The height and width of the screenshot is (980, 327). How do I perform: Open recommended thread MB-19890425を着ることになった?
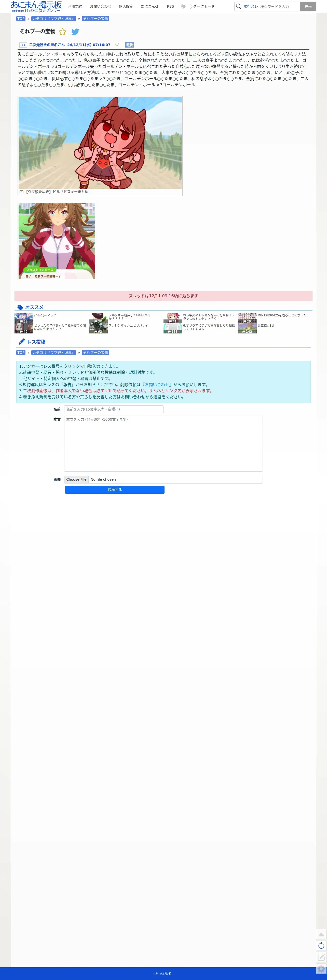tap(282, 315)
